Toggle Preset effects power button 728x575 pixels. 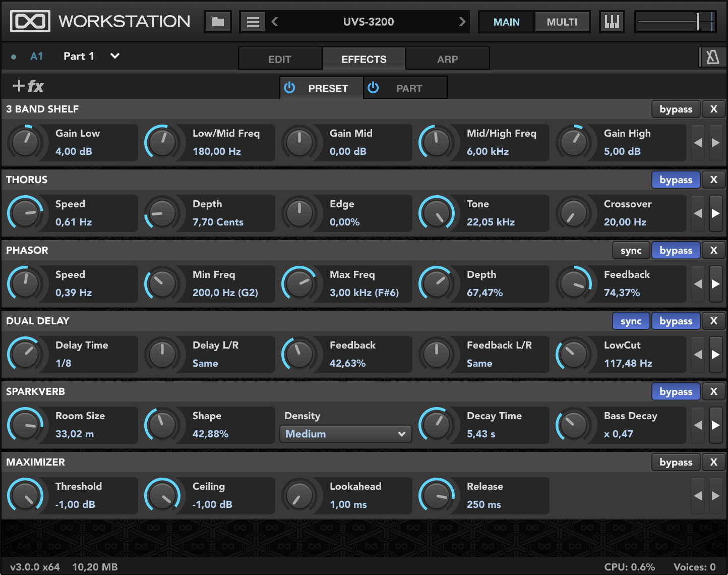pyautogui.click(x=289, y=88)
